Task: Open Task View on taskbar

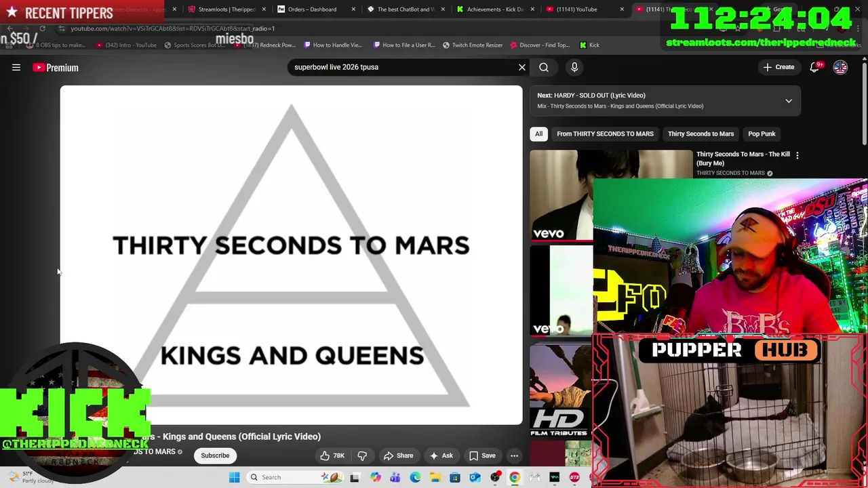Action: tap(355, 477)
